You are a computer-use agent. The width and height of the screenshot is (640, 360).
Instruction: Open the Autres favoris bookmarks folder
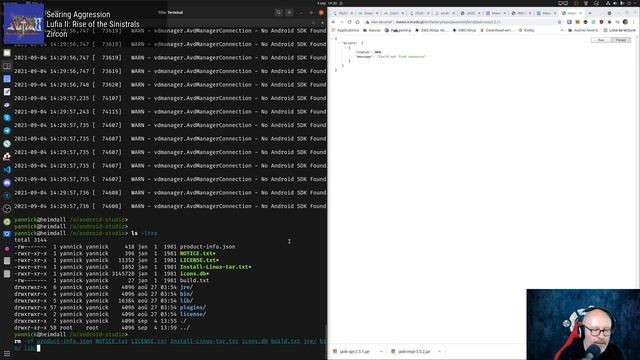click(x=583, y=30)
